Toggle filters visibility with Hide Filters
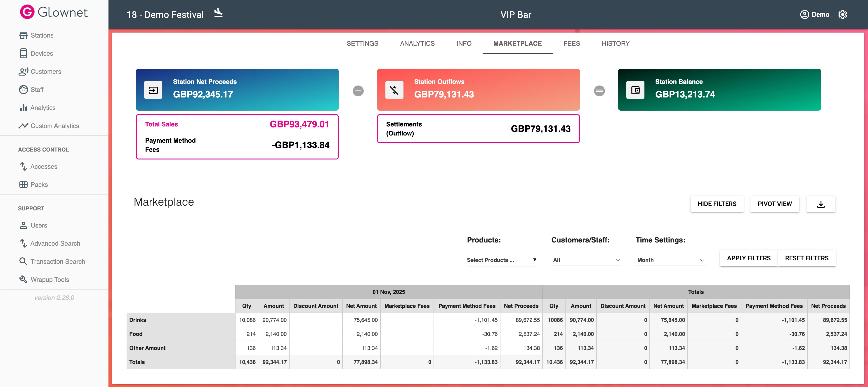The width and height of the screenshot is (868, 387). pos(717,204)
